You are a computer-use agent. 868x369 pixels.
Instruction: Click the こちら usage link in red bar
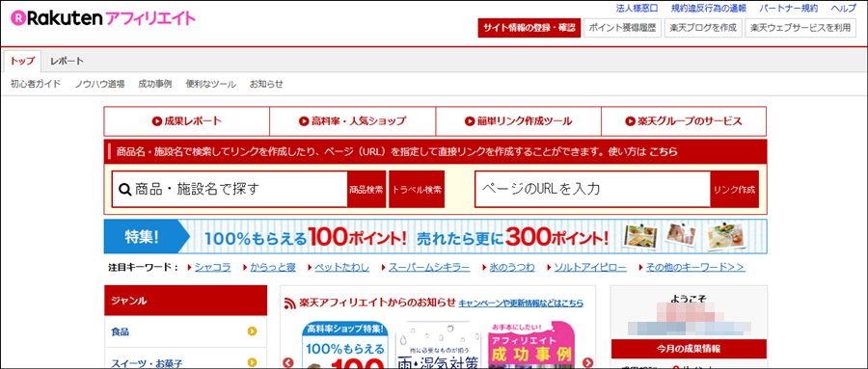[x=664, y=151]
